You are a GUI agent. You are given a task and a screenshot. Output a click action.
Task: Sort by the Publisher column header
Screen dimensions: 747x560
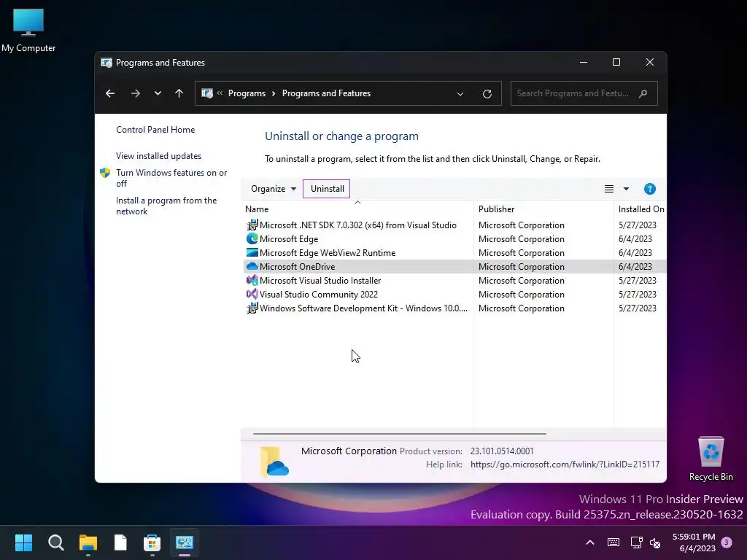pos(496,209)
